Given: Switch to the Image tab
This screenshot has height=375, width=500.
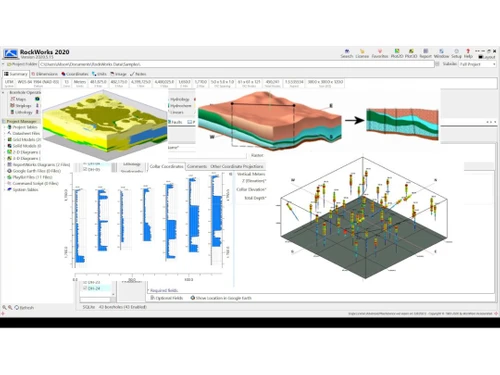Looking at the screenshot, I should 118,74.
